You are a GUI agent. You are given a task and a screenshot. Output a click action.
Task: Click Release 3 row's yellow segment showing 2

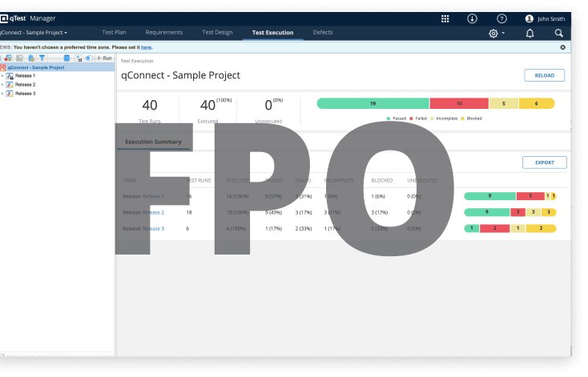point(541,228)
